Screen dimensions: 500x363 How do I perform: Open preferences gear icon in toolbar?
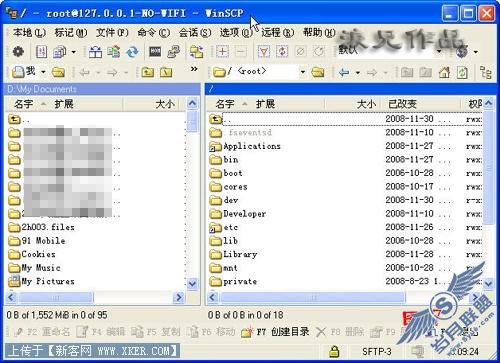coord(18,52)
